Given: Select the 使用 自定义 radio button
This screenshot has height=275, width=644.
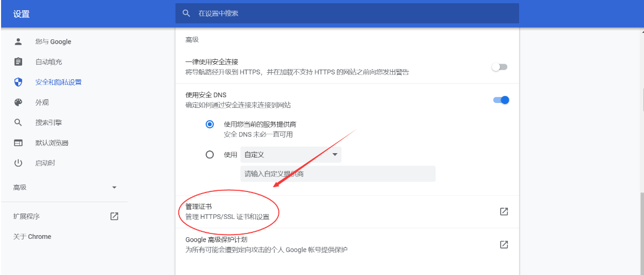Looking at the screenshot, I should tap(210, 155).
